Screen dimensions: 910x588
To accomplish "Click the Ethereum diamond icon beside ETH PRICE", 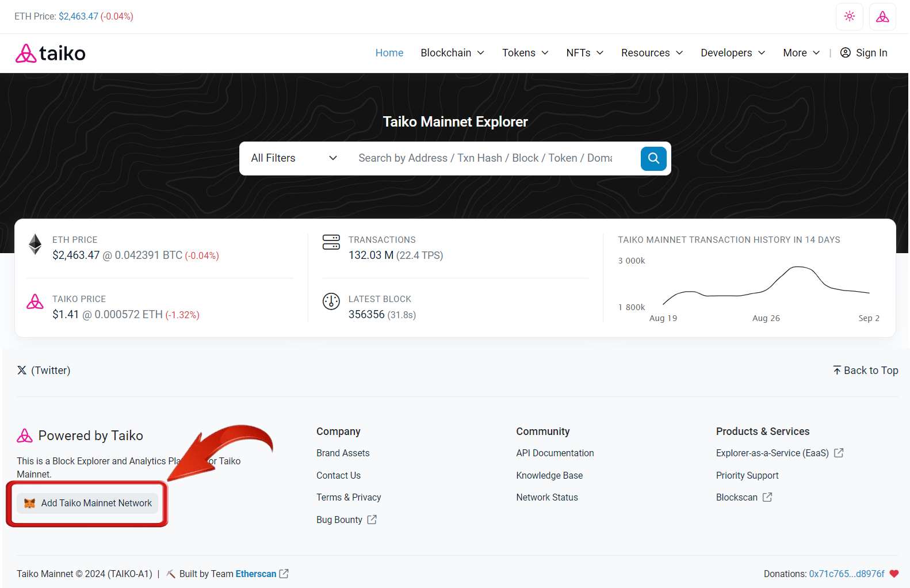I will [x=35, y=245].
